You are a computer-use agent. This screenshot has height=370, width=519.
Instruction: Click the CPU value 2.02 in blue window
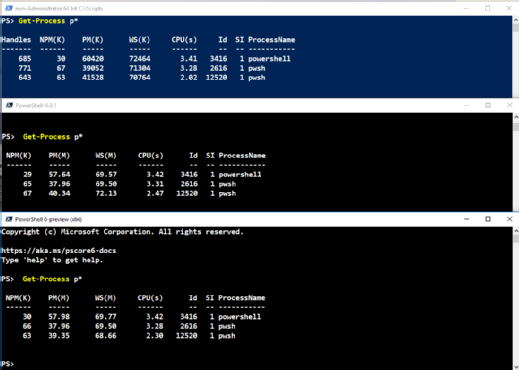pyautogui.click(x=189, y=78)
